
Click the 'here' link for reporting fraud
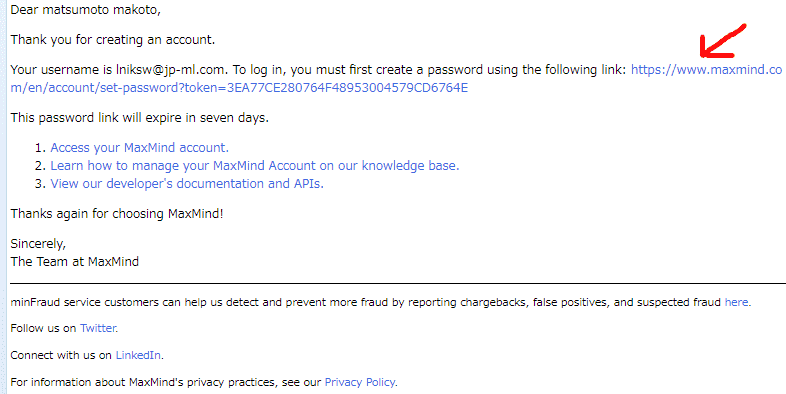[737, 302]
